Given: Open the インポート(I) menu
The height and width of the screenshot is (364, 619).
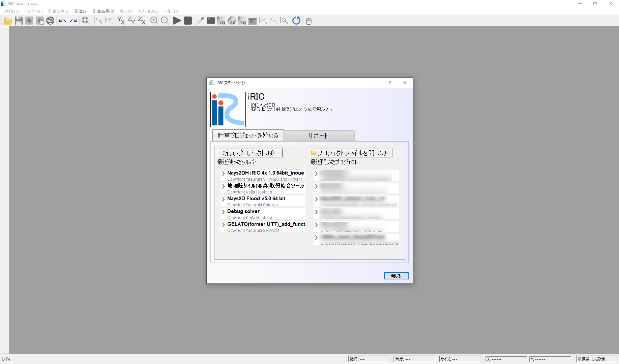Looking at the screenshot, I should pos(33,11).
